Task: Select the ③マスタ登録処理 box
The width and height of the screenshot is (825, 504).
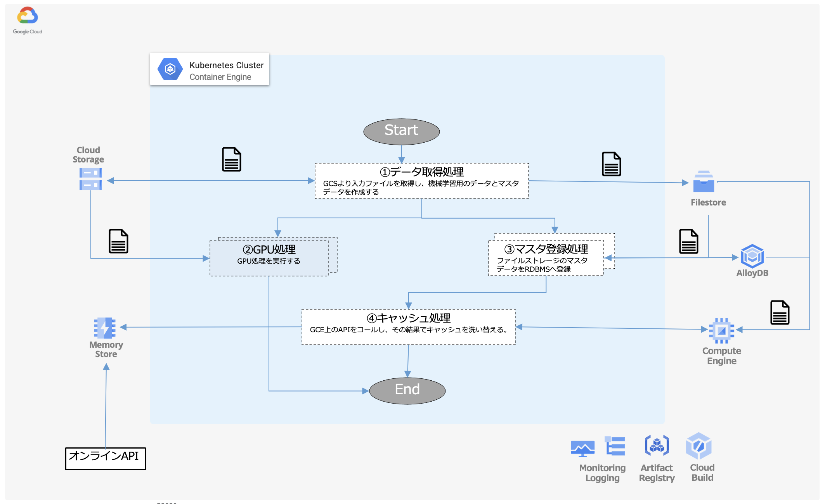Action: tap(546, 258)
